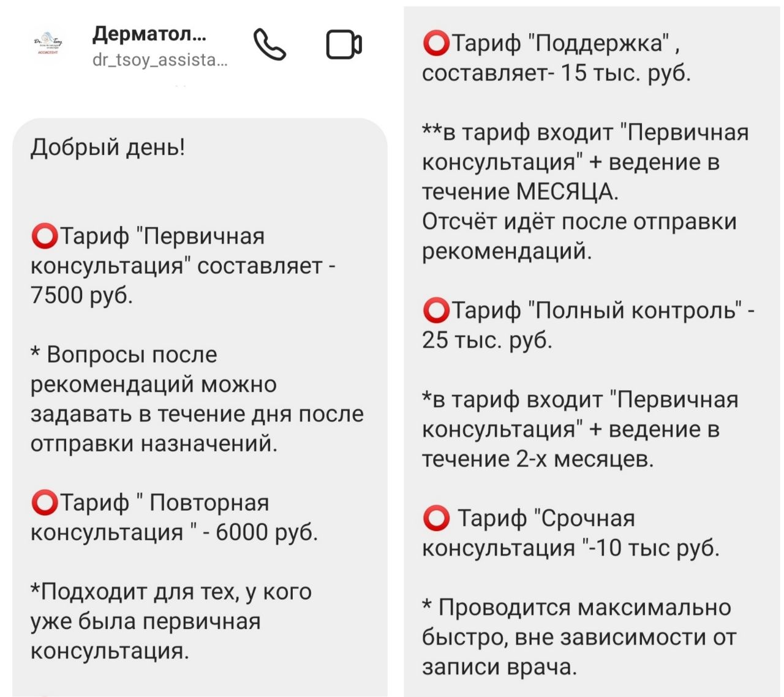
Task: Tap the red circle before "Полный контроль" tariff
Action: 435,311
